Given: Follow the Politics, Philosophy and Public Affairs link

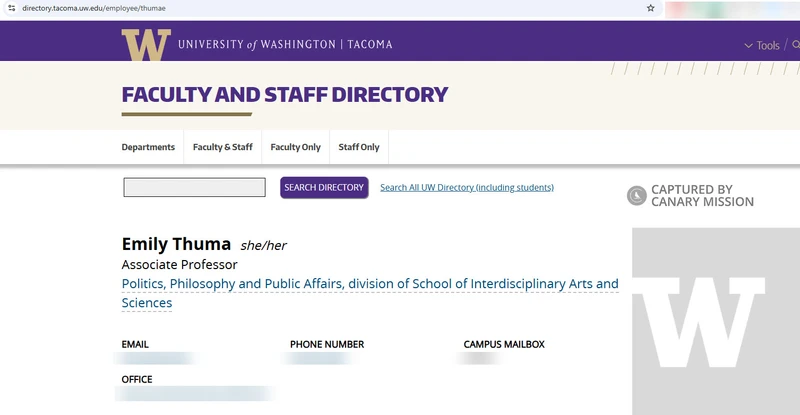Looking at the screenshot, I should (x=370, y=285).
